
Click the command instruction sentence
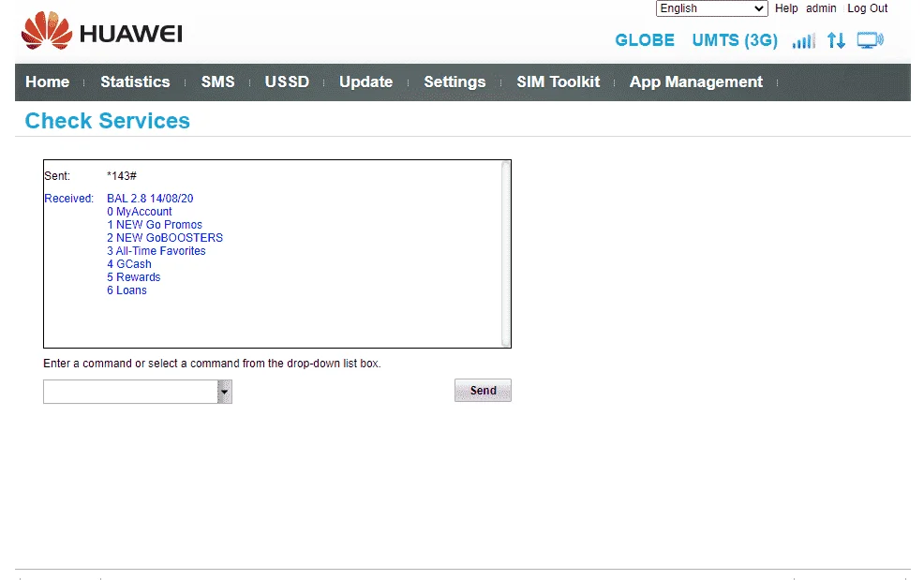(212, 364)
